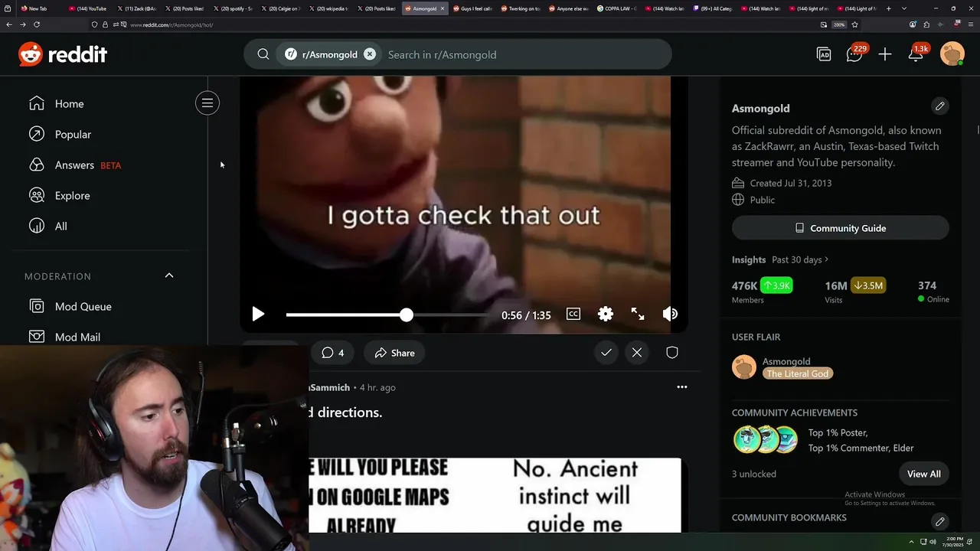980x551 pixels.
Task: Open Home in the left sidebar
Action: [x=56, y=103]
